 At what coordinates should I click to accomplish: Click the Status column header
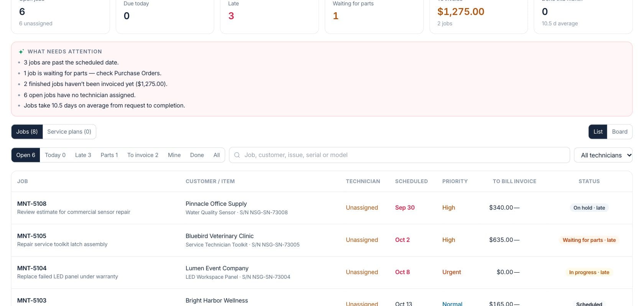589,181
